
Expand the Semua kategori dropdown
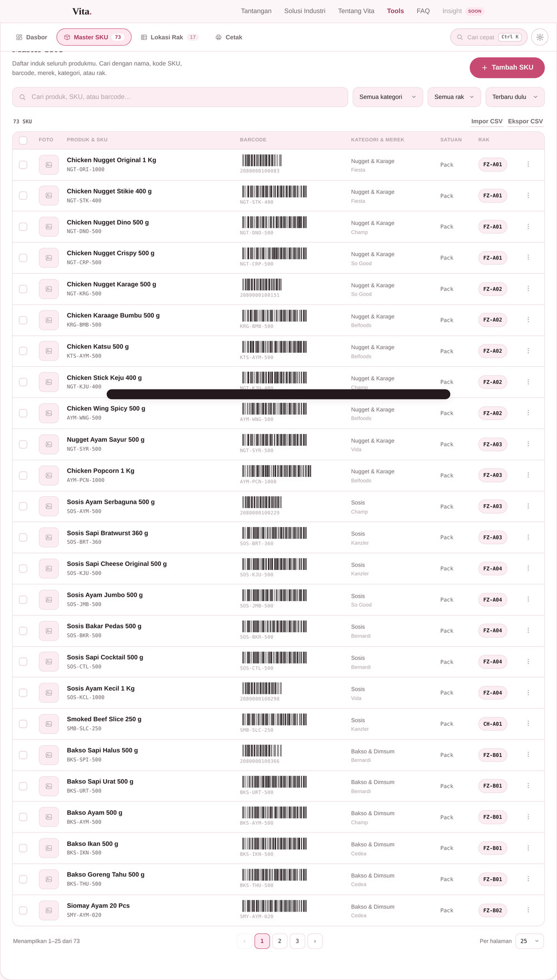point(388,97)
